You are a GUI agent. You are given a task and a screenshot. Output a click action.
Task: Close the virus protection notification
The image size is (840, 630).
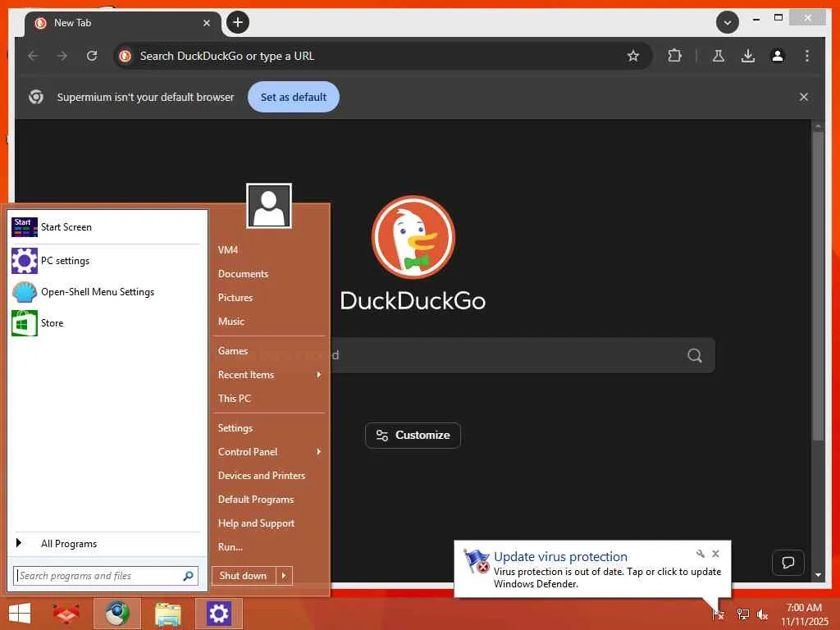[x=715, y=554]
